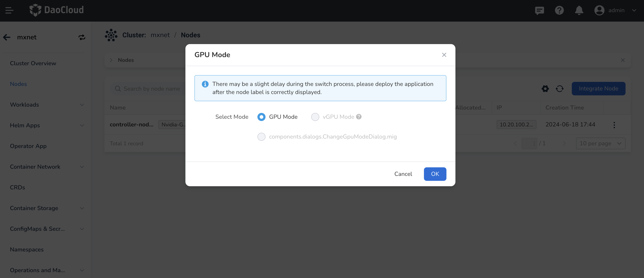Select the GPU Mode radio button

pos(261,117)
